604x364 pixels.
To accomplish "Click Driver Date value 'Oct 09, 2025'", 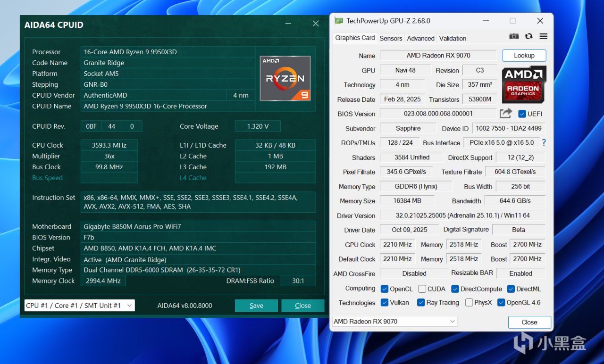I will [410, 230].
